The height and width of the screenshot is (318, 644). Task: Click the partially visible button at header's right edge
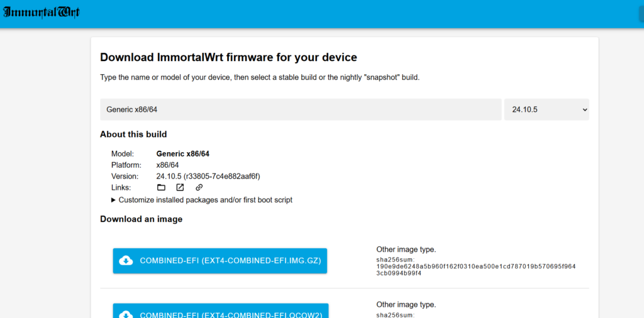point(639,14)
